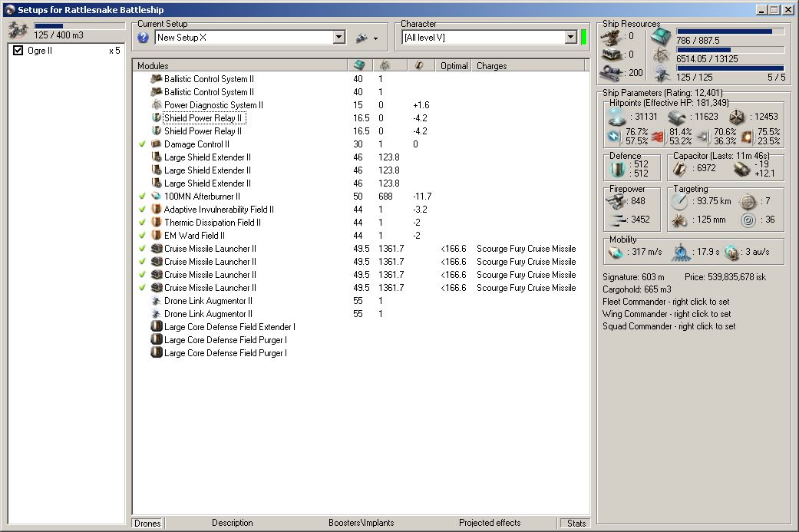This screenshot has height=532, width=799.
Task: Open the Current Setup dropdown list
Action: tap(339, 38)
